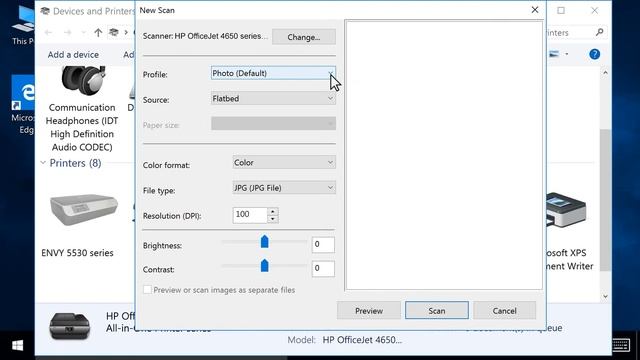Click the Communication Headphones device icon

(83, 81)
